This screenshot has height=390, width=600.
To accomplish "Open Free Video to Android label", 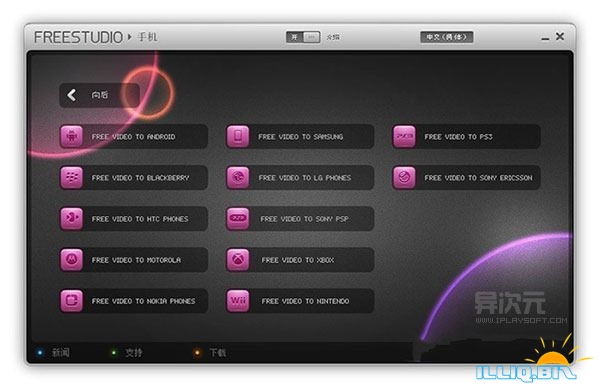I will click(x=134, y=137).
